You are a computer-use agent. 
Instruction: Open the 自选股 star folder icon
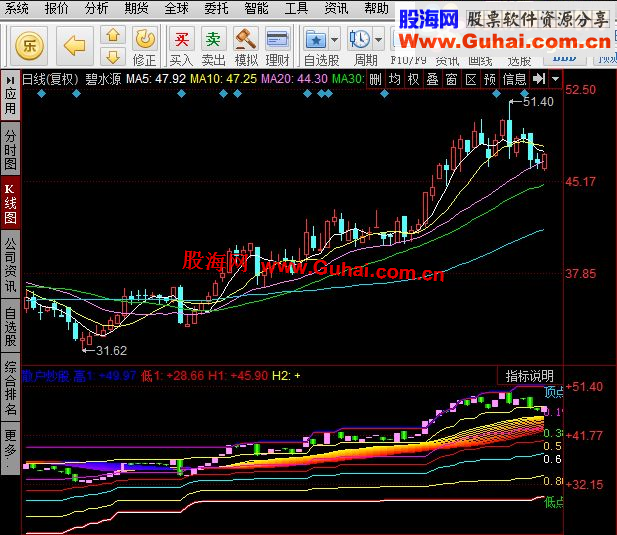pyautogui.click(x=316, y=39)
